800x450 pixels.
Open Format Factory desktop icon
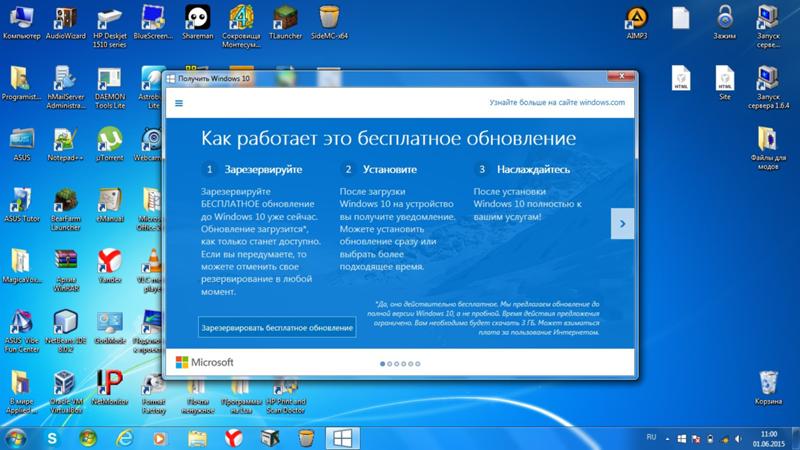(x=153, y=392)
